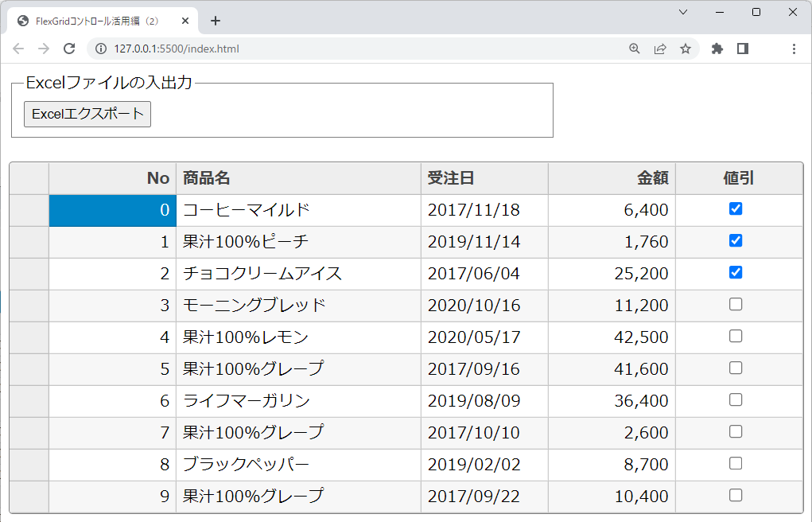Check 値引 checkbox in row No 7
Image resolution: width=812 pixels, height=522 pixels.
pyautogui.click(x=736, y=432)
